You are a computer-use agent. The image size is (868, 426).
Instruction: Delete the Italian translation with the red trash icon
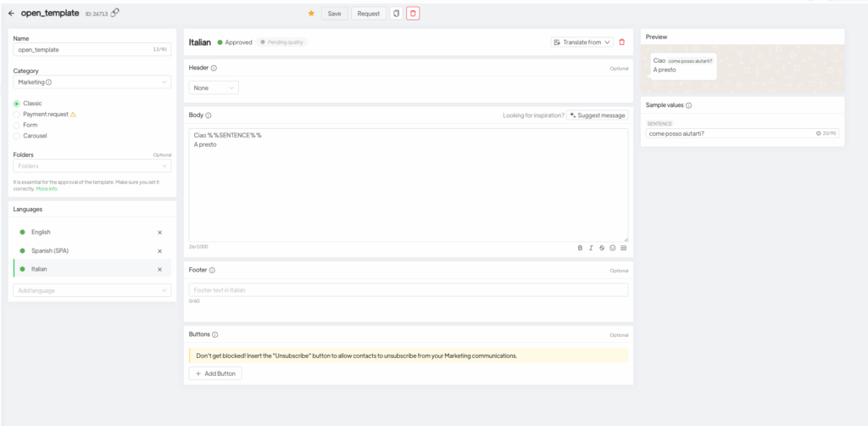click(x=622, y=42)
